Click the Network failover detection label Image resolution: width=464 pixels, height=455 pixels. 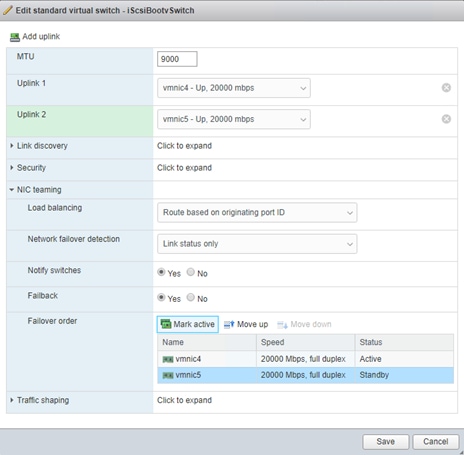74,239
